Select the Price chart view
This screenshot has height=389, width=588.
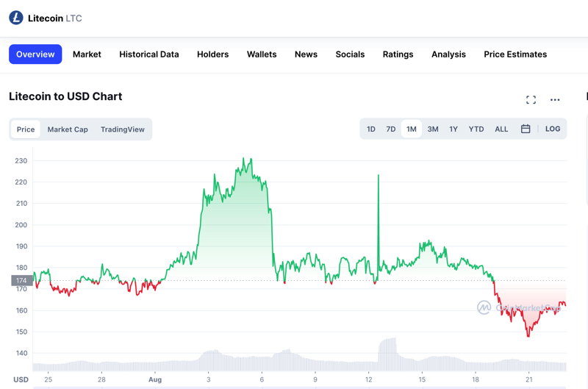[26, 129]
